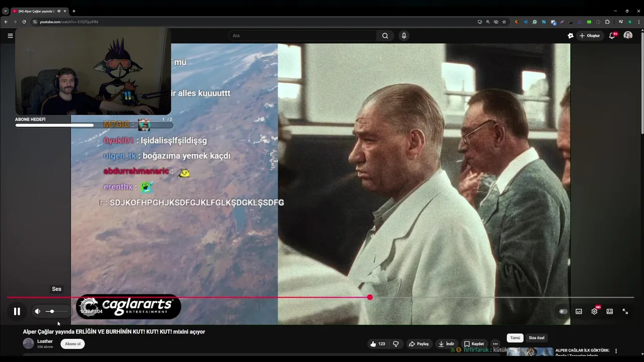
Task: Click the caglararts logo in video
Action: coord(128,307)
